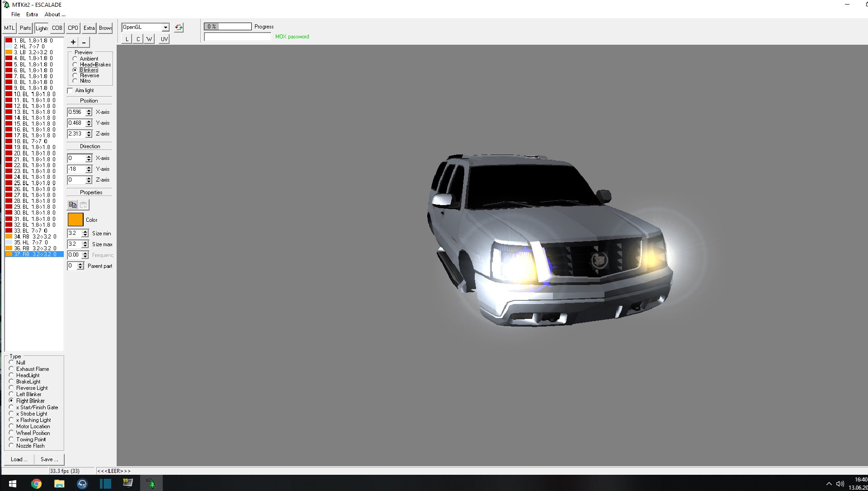Click the Save button

point(49,459)
